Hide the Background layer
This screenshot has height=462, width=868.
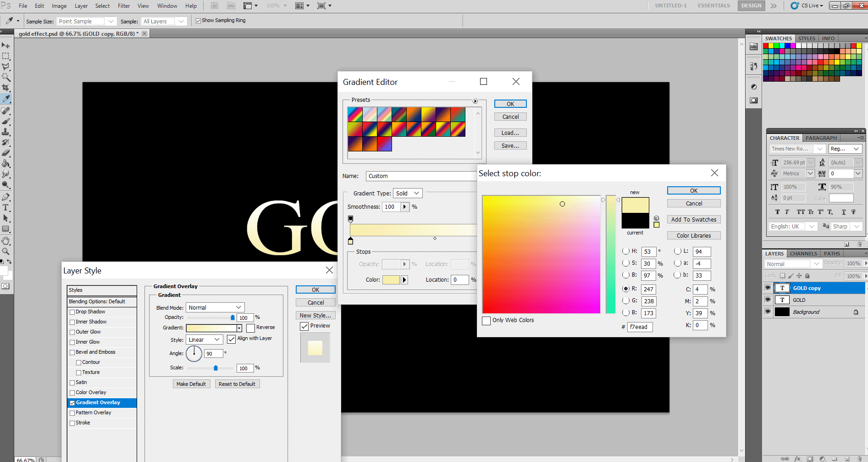[768, 312]
